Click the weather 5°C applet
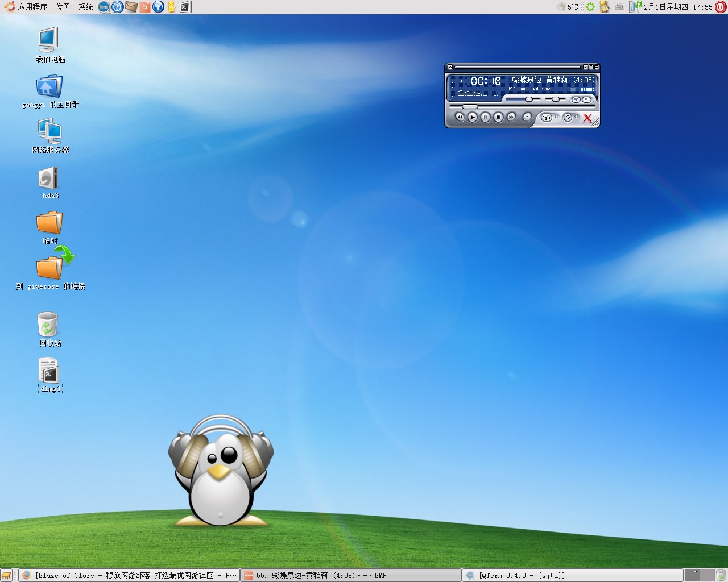This screenshot has width=728, height=582. 568,7
